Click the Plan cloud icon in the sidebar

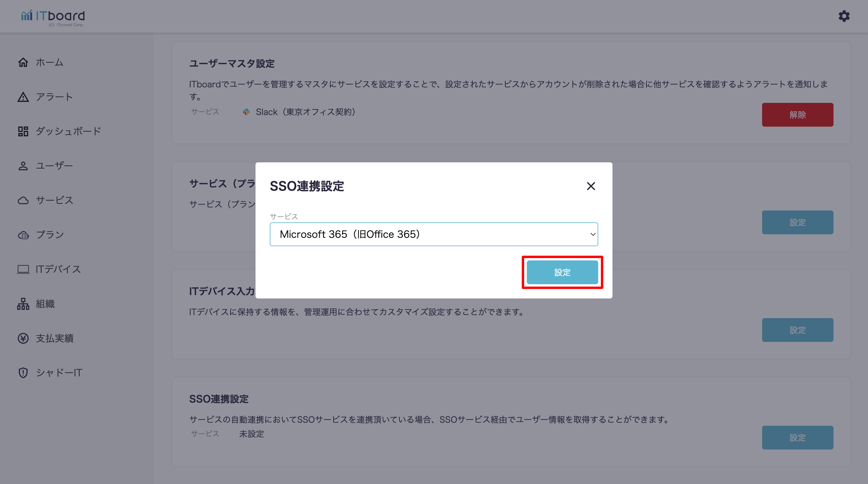tap(23, 235)
